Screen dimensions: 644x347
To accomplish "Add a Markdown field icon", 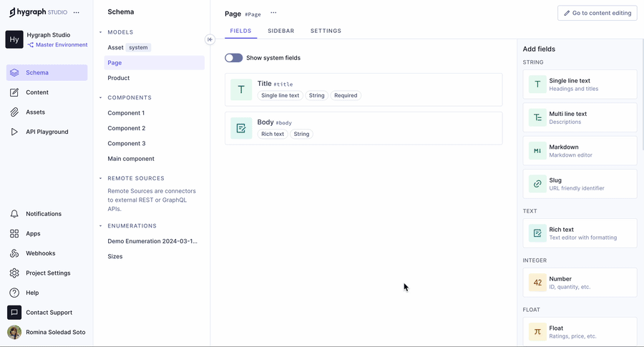I will click(x=537, y=151).
